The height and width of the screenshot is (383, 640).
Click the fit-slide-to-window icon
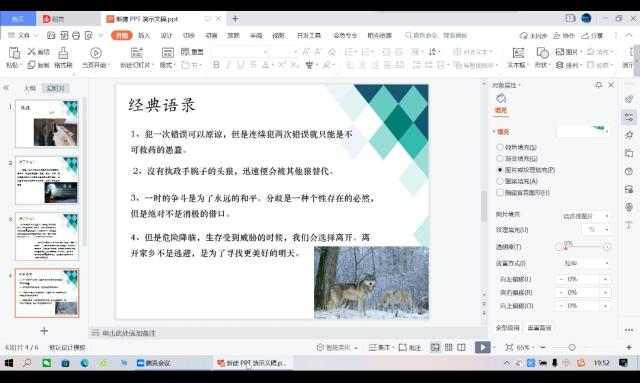point(509,347)
